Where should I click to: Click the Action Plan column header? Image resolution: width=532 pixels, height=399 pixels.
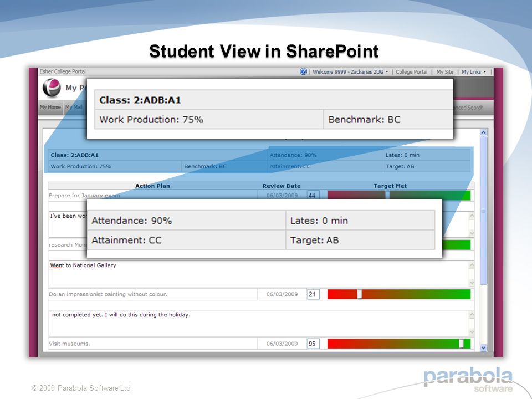152,186
